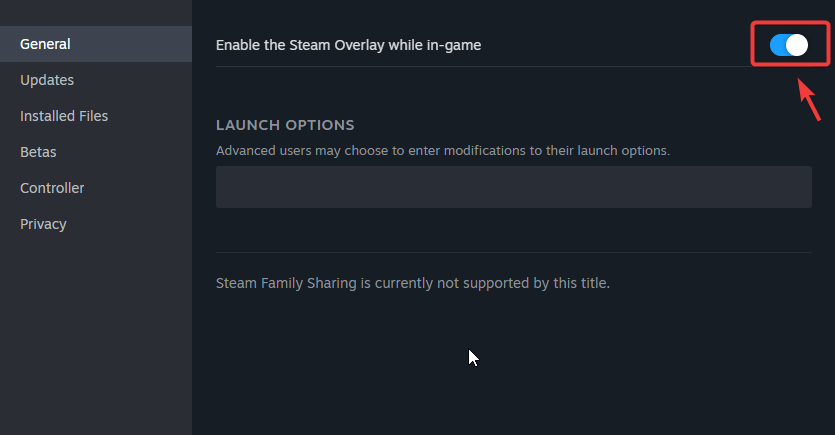Disable the Steam Overlay toggle

788,45
